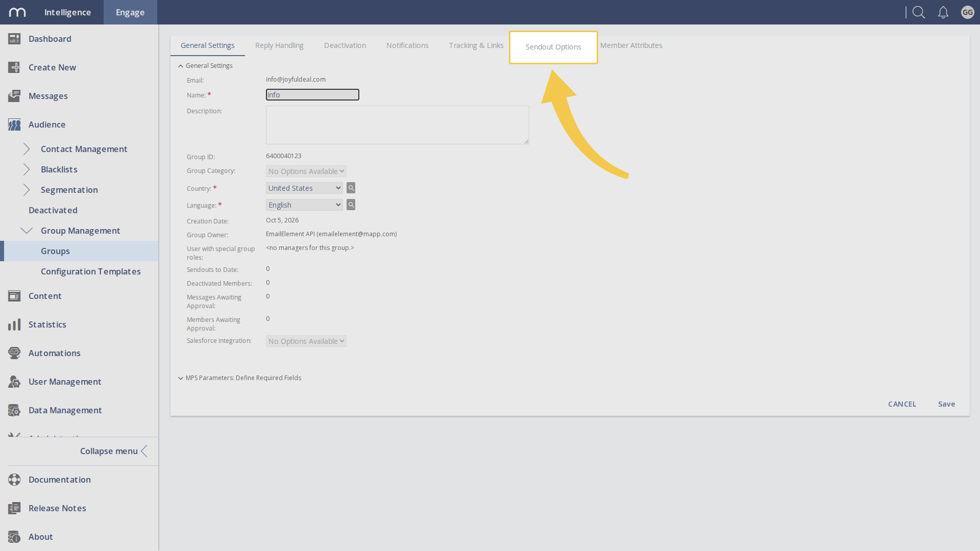This screenshot has height=551, width=980.
Task: Click the Dashboard sidebar icon
Action: (14, 39)
